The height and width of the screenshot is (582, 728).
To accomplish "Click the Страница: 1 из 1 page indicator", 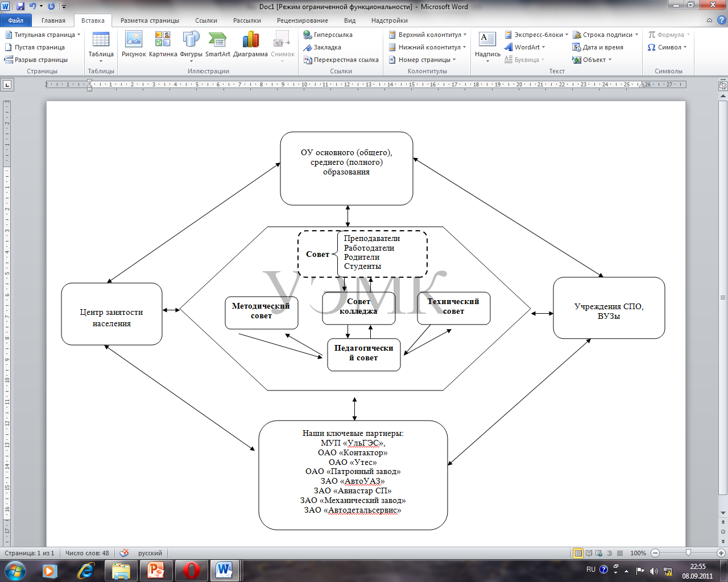I will (30, 553).
